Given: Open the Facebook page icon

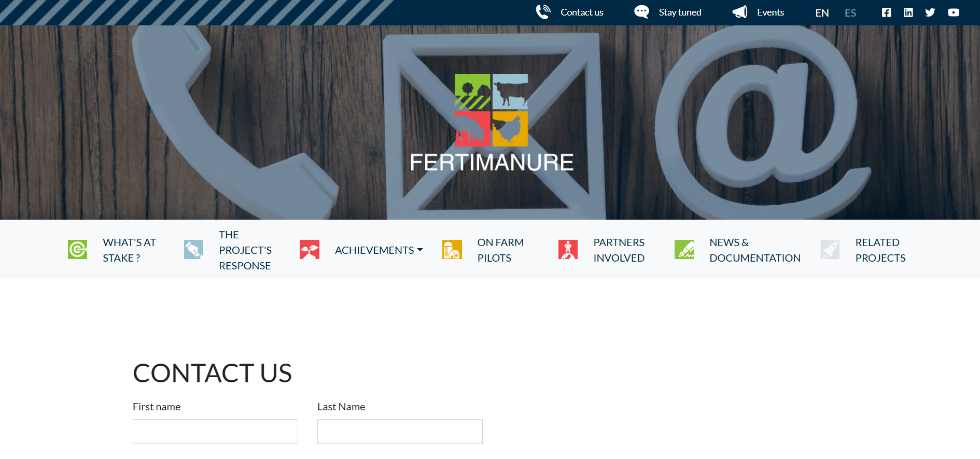Looking at the screenshot, I should [886, 12].
